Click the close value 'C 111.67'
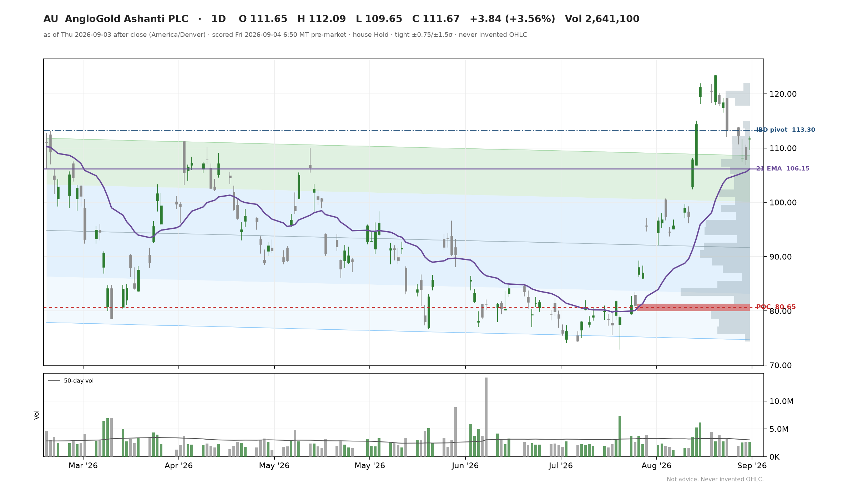This screenshot has height=491, width=868. tap(436, 19)
